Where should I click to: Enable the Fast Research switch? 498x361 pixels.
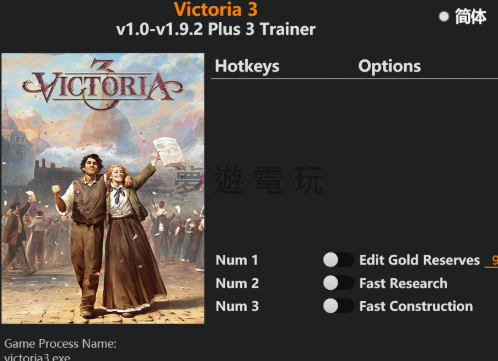338,283
